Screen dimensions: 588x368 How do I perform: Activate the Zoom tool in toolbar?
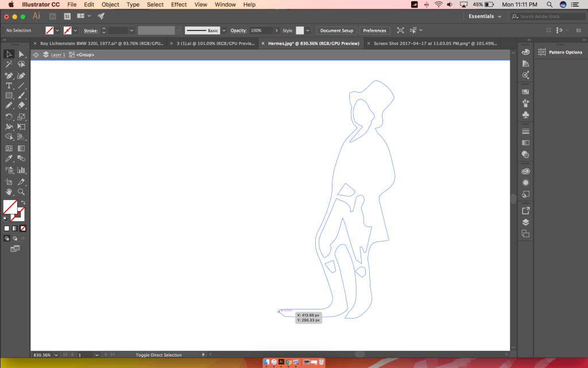pos(21,191)
